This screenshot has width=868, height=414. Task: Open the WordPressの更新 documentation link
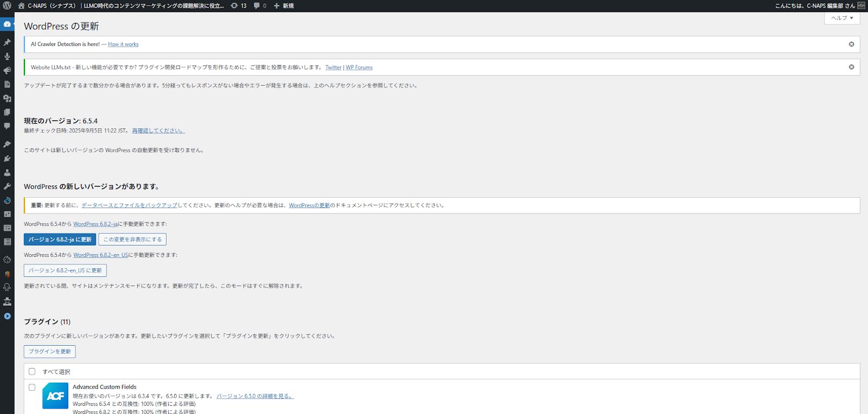pos(309,205)
